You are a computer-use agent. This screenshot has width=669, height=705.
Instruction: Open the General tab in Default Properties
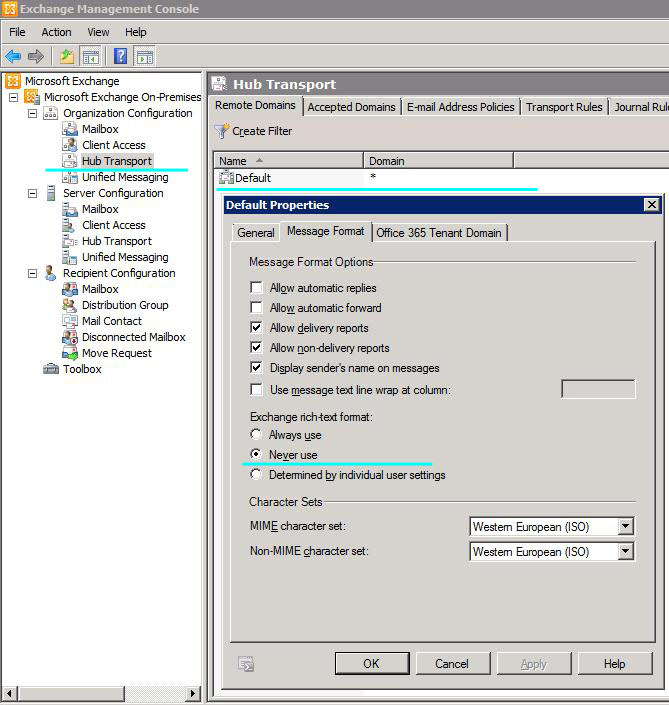(x=256, y=233)
